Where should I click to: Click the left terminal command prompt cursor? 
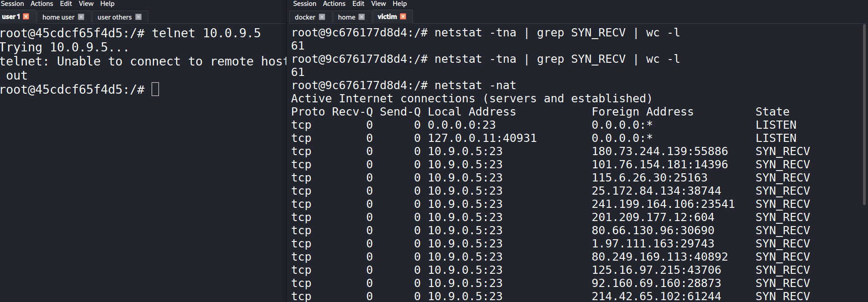tap(155, 89)
